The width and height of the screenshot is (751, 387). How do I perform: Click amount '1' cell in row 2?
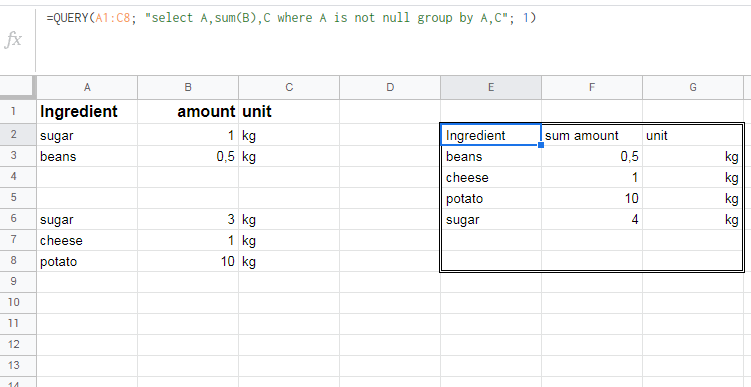point(188,135)
